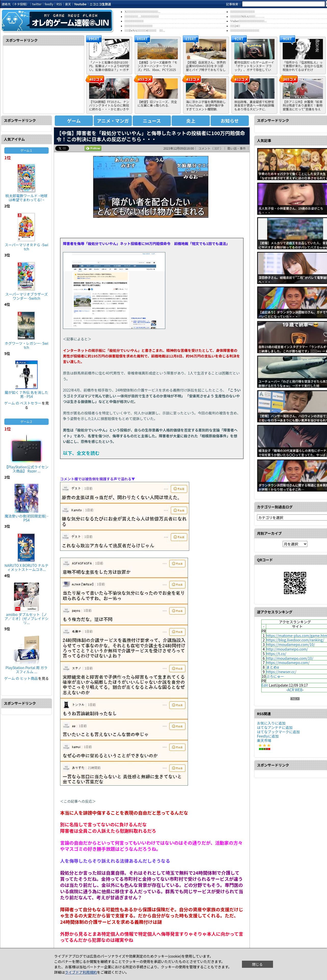Open three-dot menu on Kanoto's comment
Viewport: 327px width, 980px height.
coord(166,511)
